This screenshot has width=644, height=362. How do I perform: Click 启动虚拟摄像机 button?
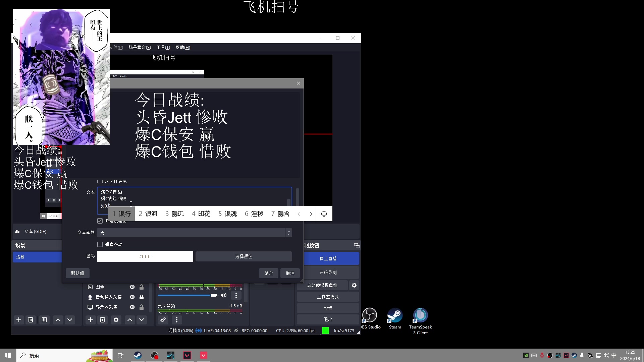322,286
